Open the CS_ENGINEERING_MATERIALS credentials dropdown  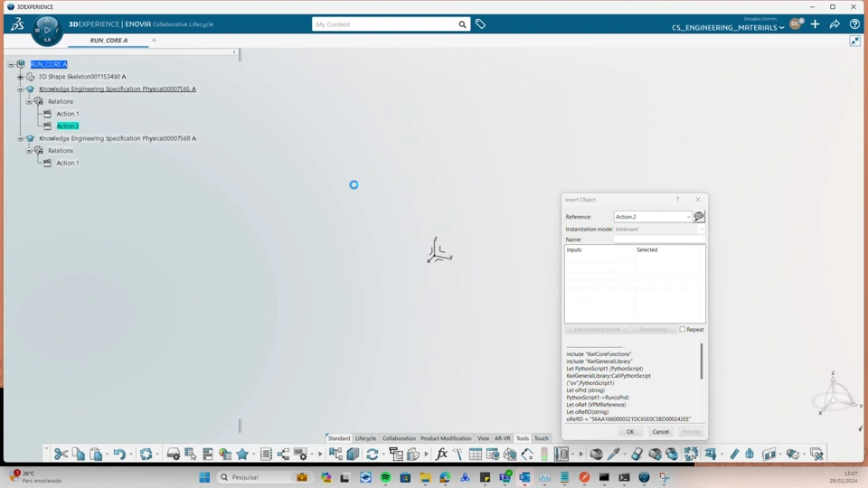tap(728, 28)
